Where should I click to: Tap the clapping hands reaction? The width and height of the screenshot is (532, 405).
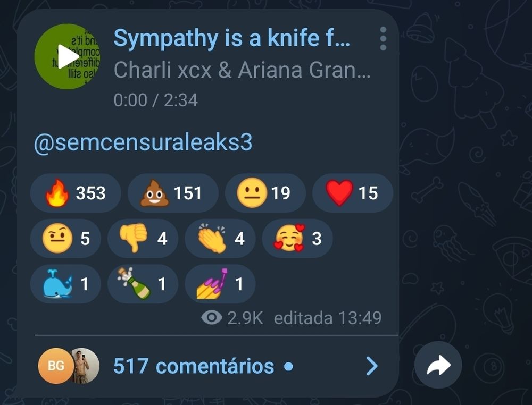[x=220, y=238]
